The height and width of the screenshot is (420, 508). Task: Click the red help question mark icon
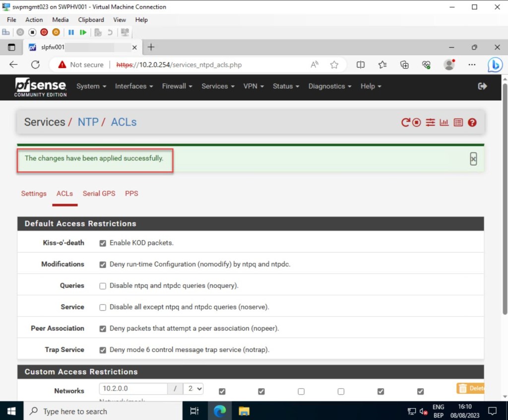point(472,122)
